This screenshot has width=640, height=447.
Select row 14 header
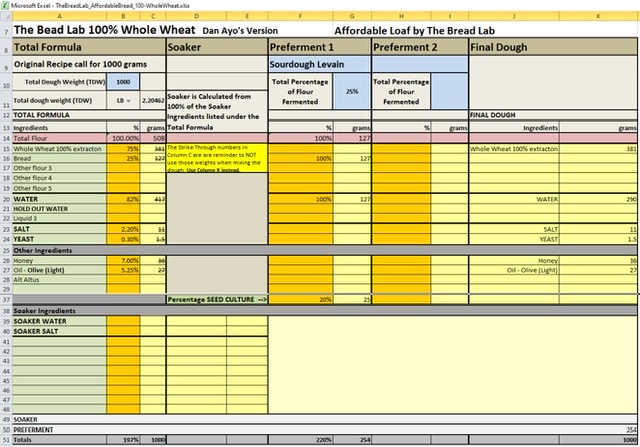pos(6,138)
